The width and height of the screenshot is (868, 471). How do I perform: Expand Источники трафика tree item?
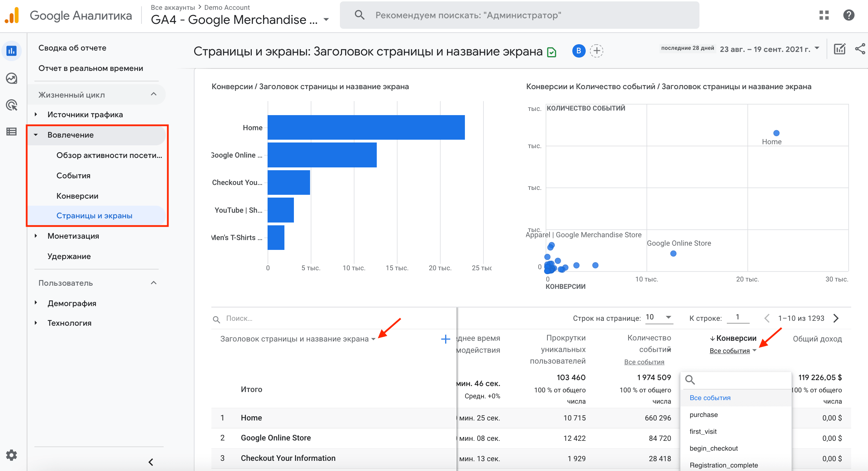[x=36, y=114]
